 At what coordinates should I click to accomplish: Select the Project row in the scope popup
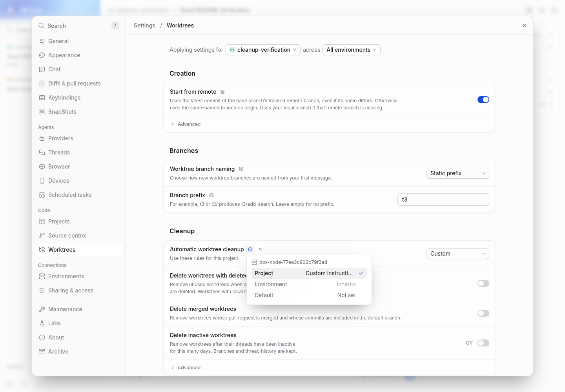coord(309,273)
